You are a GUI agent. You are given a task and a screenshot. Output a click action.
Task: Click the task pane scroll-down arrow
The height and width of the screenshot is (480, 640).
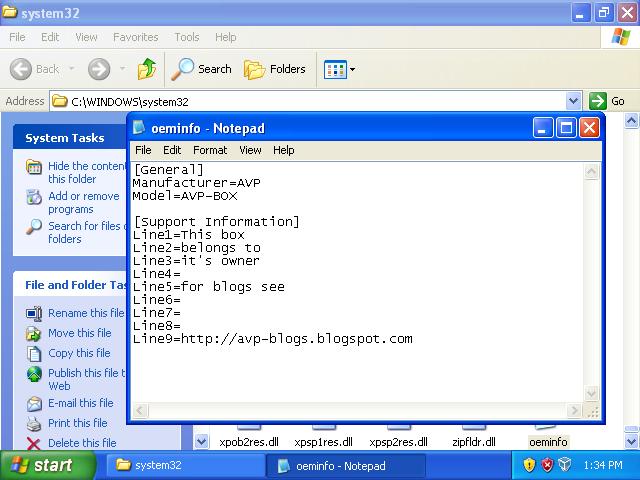(x=201, y=441)
